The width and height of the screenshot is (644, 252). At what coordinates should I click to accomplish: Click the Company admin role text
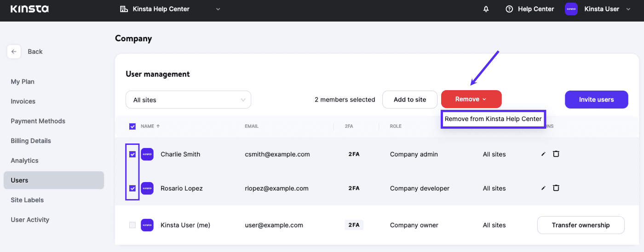414,154
